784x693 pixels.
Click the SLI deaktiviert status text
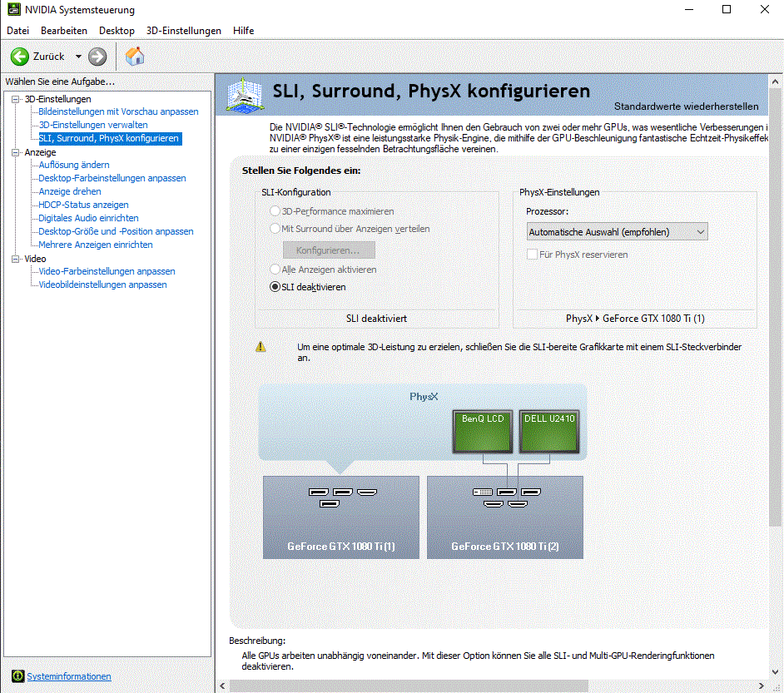(x=376, y=319)
